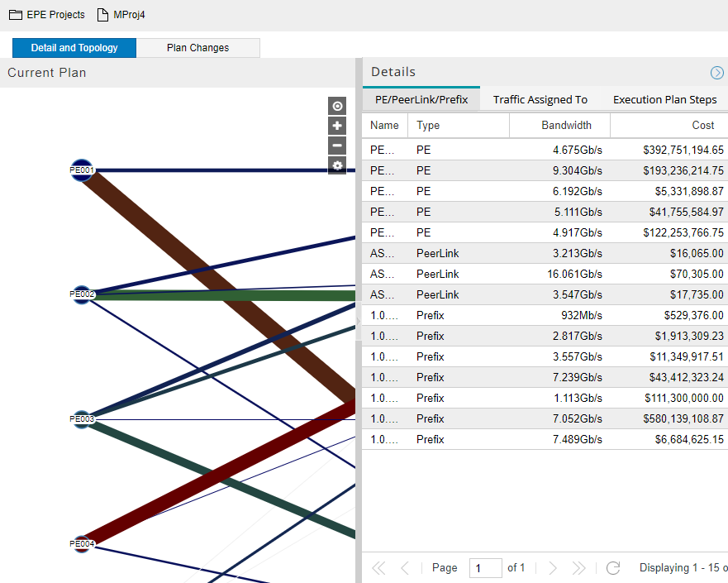
Task: Sort by Bandwidth column header
Action: click(559, 126)
